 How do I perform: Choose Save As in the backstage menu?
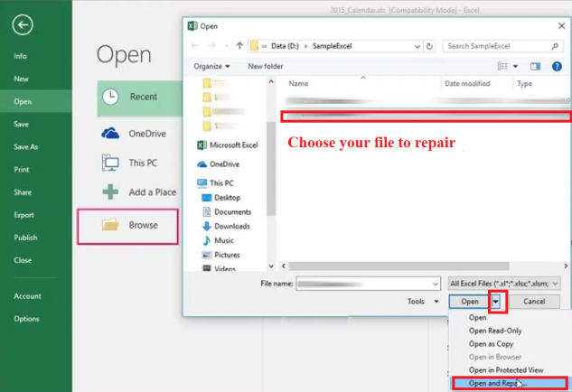pos(26,147)
